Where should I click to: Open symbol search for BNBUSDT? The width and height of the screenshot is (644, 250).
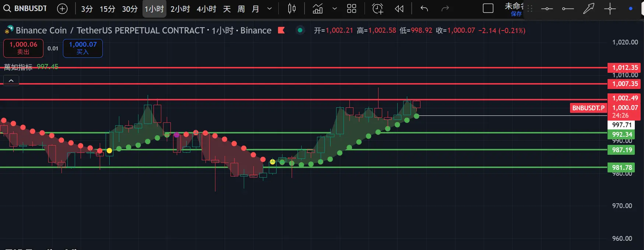click(25, 8)
